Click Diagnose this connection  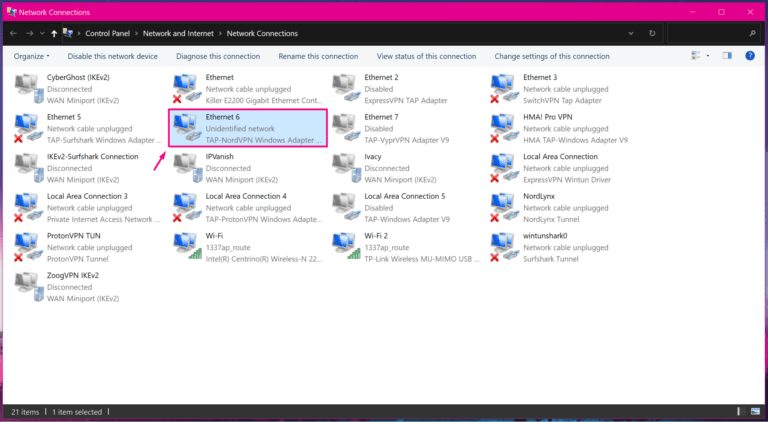[x=218, y=56]
